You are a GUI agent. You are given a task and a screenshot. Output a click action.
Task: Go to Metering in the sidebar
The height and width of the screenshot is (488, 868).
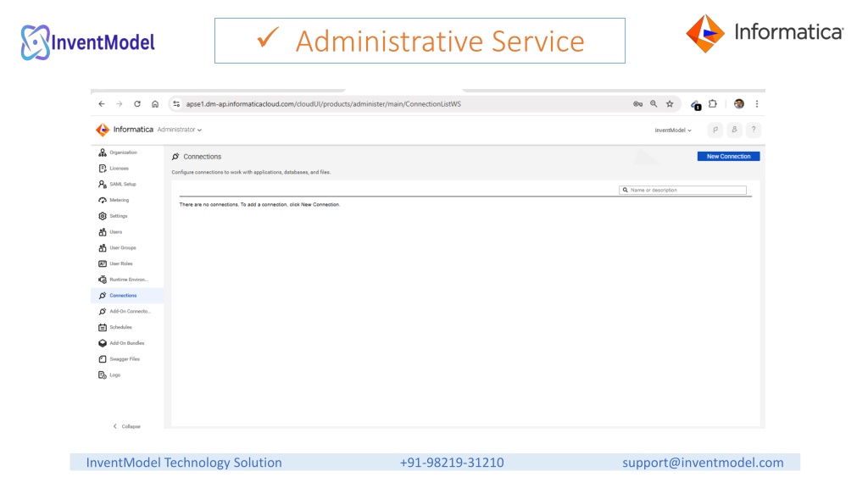point(119,200)
